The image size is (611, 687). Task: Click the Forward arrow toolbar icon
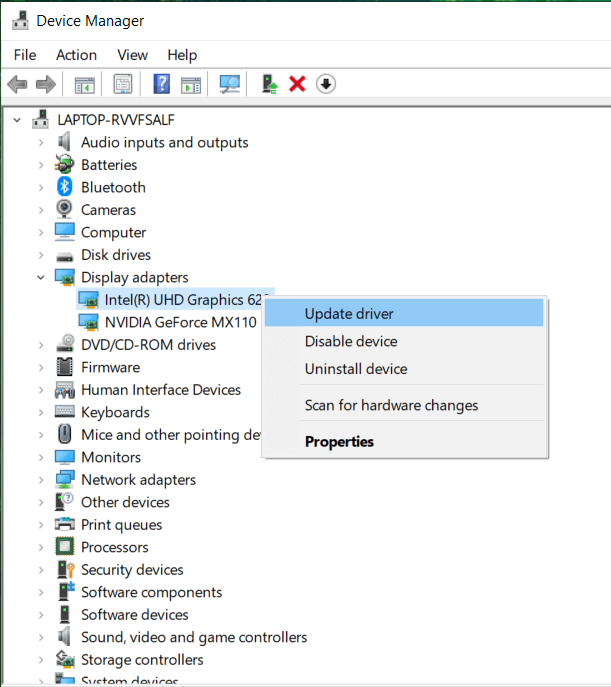pos(46,84)
